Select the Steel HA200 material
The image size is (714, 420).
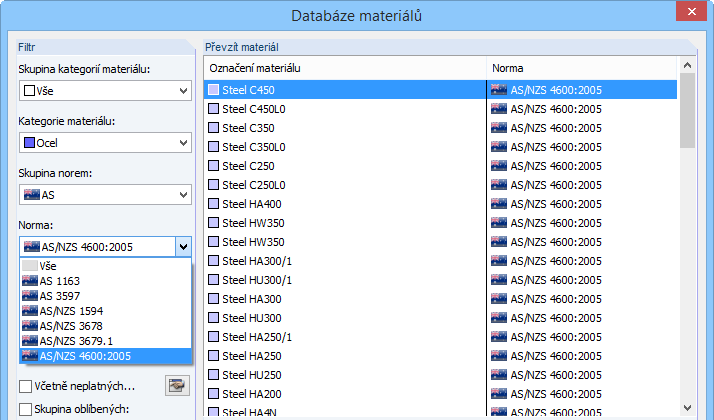[x=440, y=394]
